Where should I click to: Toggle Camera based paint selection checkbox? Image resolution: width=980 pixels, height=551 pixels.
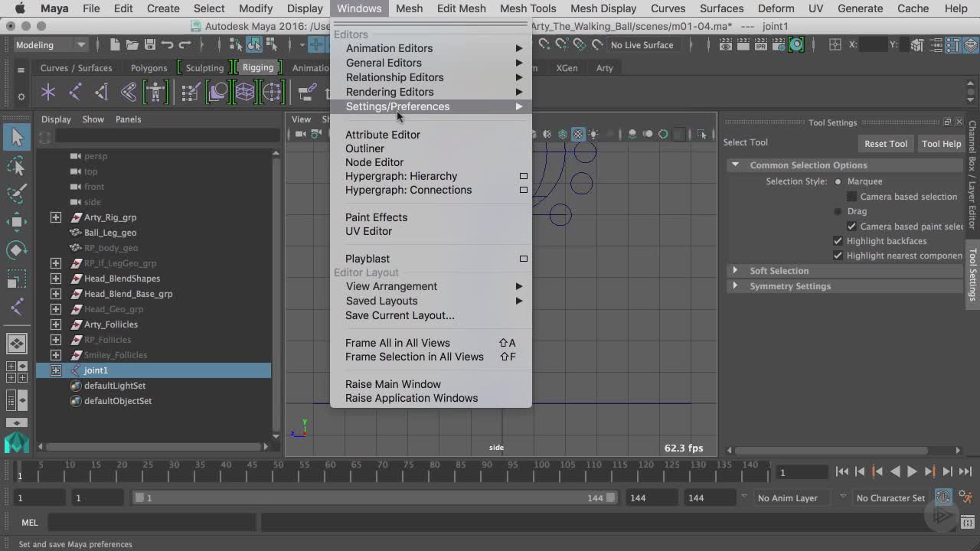tap(851, 227)
